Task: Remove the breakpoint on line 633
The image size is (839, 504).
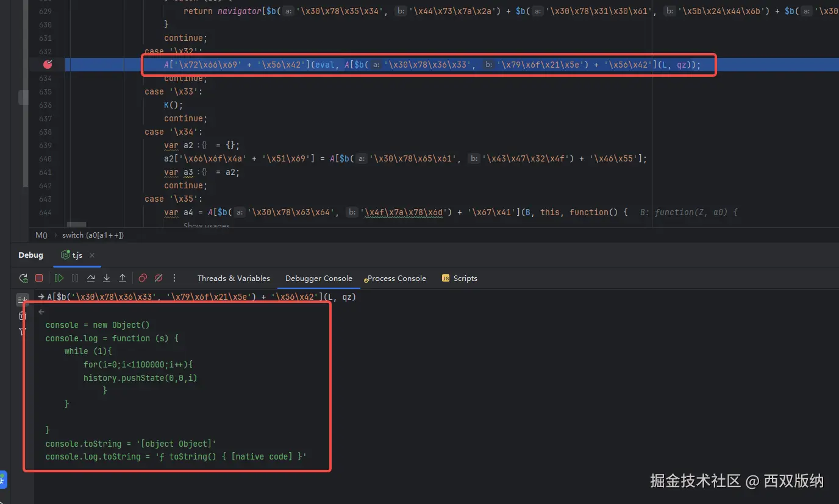Action: tap(48, 65)
